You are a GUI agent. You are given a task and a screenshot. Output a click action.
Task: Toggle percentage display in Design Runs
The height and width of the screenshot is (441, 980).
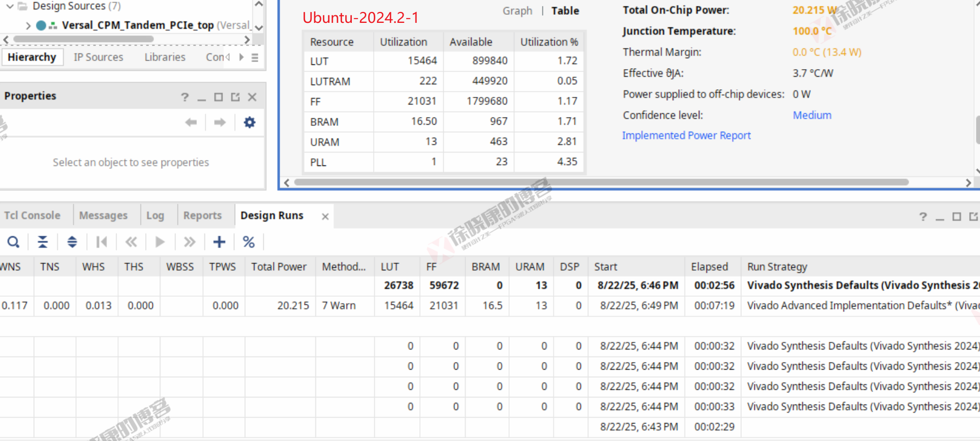(249, 242)
